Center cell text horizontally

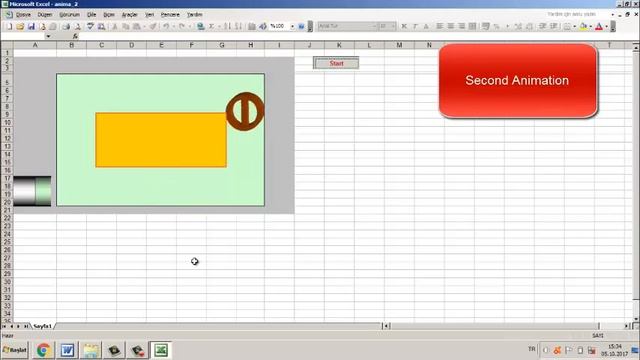(x=451, y=27)
